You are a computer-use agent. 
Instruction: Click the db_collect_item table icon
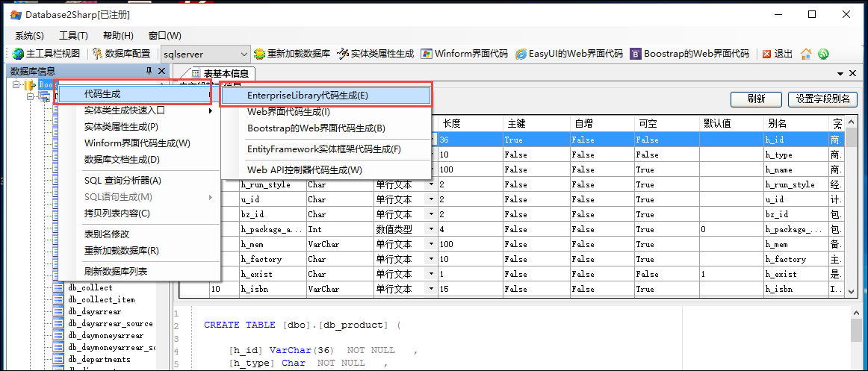59,299
